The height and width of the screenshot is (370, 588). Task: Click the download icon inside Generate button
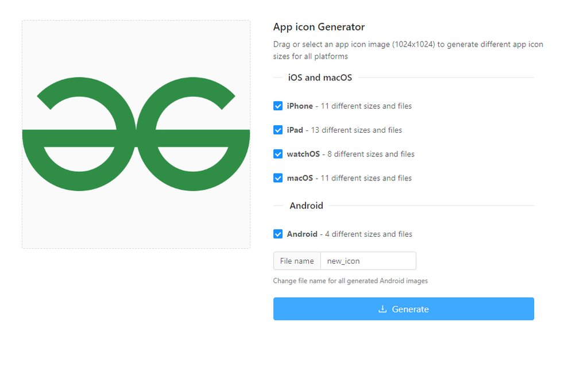click(382, 309)
